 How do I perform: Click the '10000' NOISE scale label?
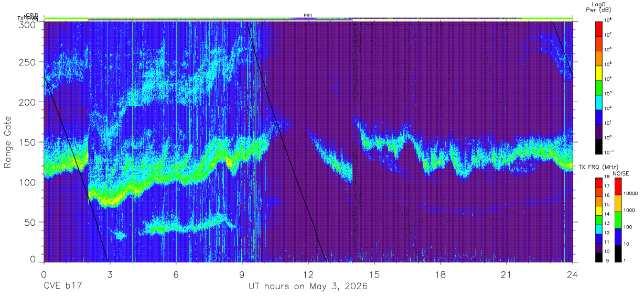click(x=630, y=193)
